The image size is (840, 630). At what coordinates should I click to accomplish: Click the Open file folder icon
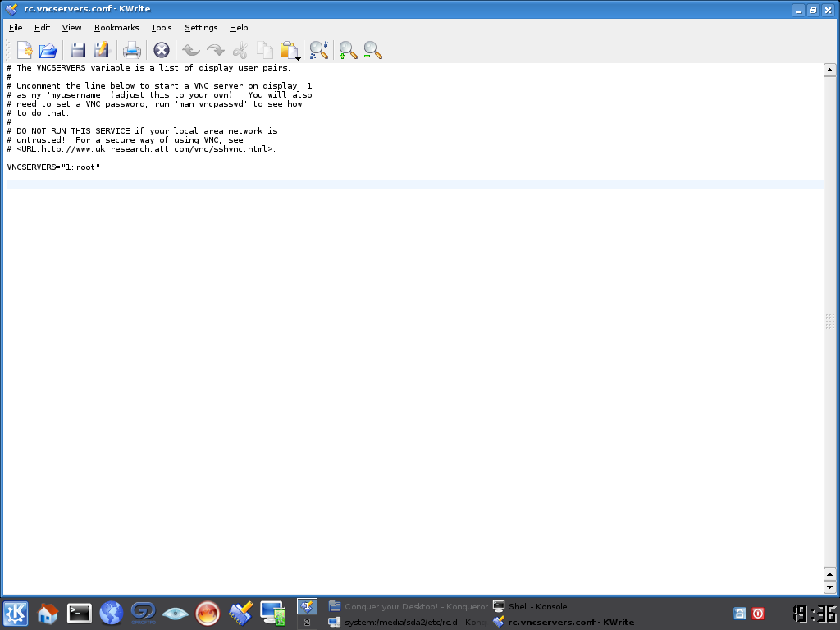pyautogui.click(x=48, y=50)
